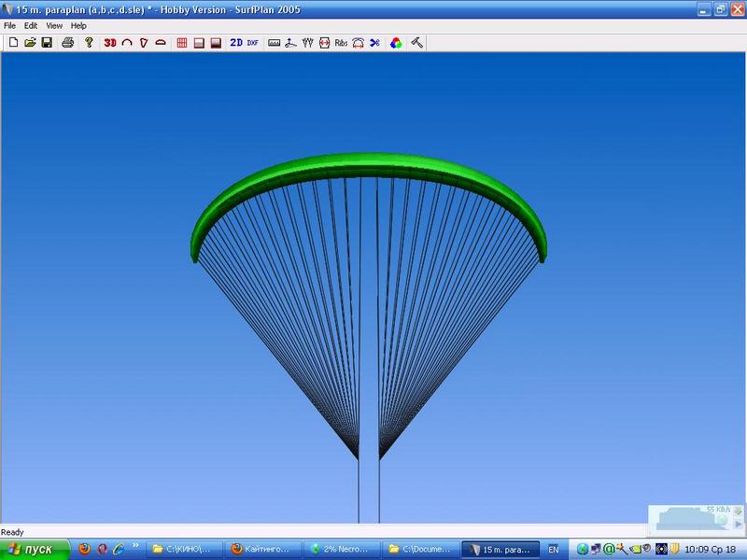Save the plan using the floppy icon

[46, 43]
